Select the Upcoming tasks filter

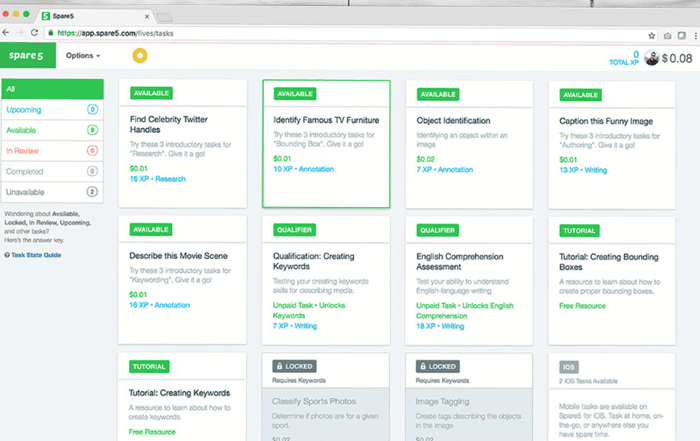[x=53, y=109]
